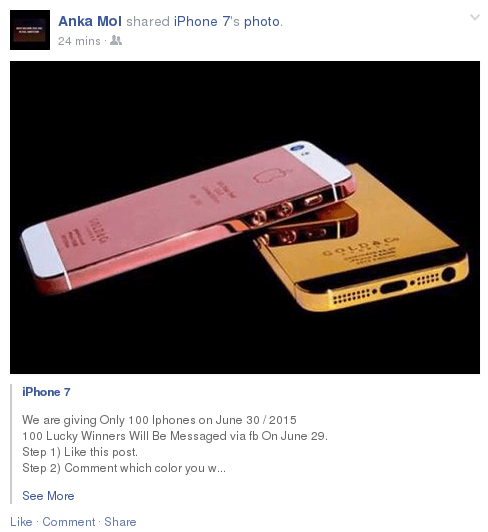Click the iPhone 7 title below photo
Screen dimensions: 488x532
[x=46, y=392]
